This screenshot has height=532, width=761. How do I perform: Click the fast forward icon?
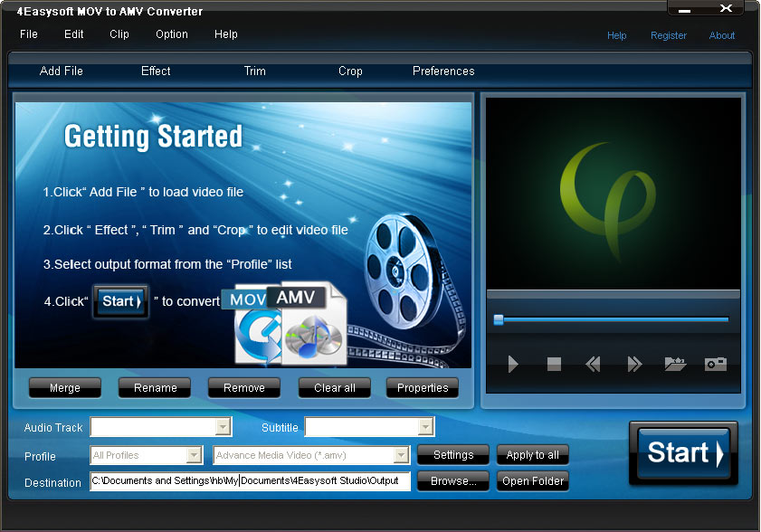point(633,364)
